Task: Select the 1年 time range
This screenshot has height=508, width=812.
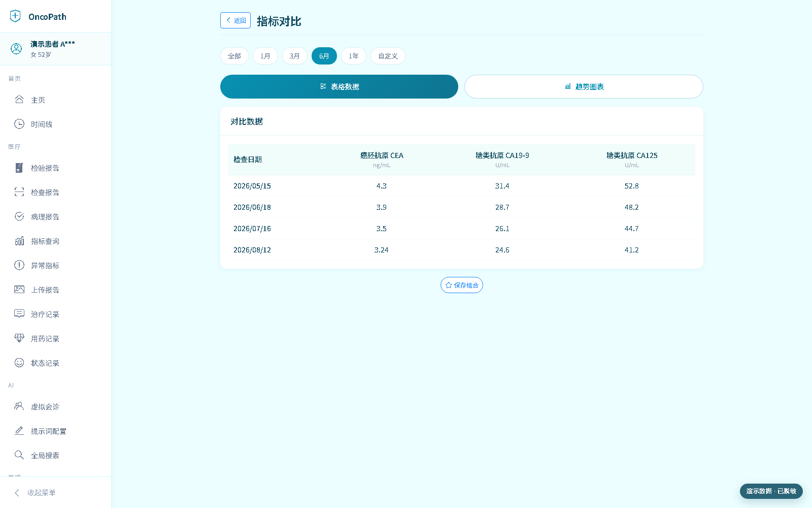Action: pos(354,56)
